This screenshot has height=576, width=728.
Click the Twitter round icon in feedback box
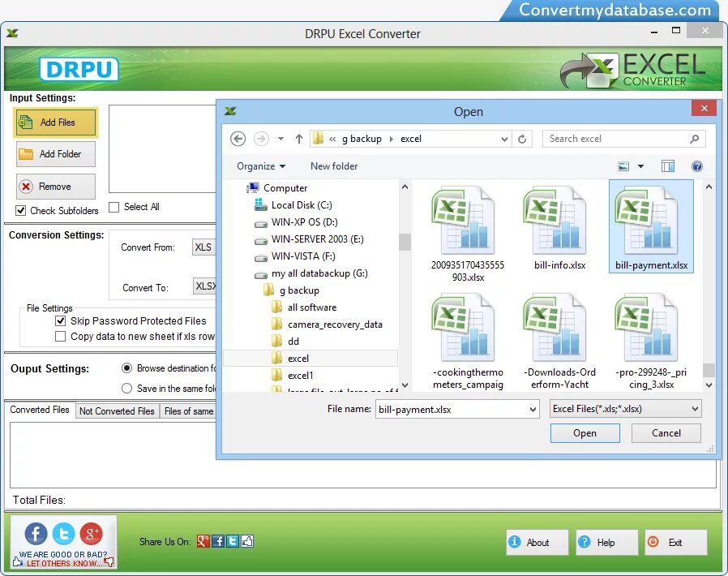coord(63,534)
